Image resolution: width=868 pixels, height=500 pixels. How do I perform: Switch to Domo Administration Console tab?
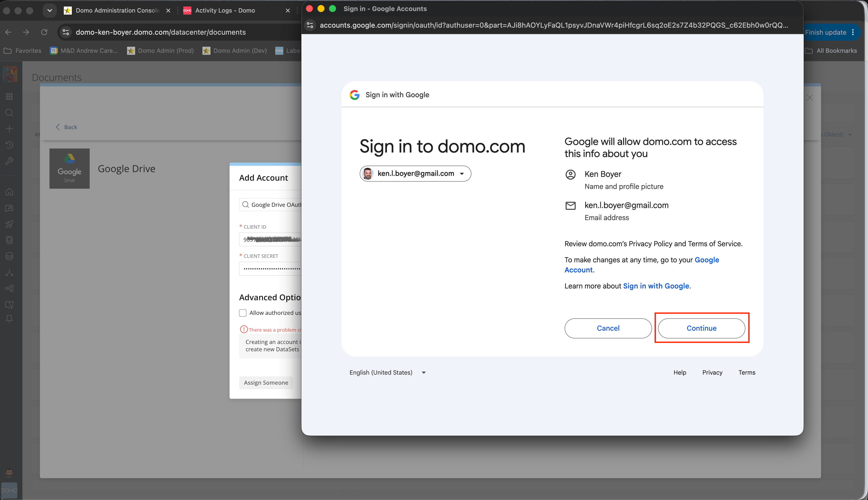click(x=117, y=11)
